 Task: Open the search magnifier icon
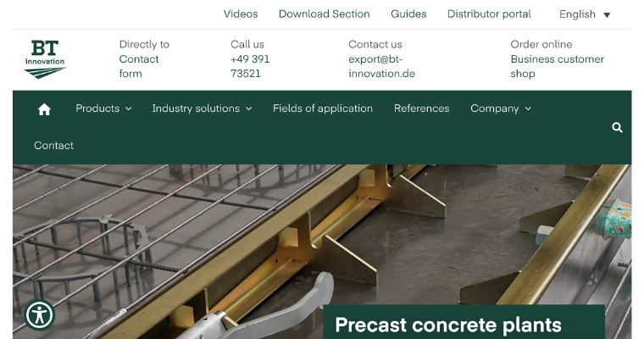(x=617, y=127)
